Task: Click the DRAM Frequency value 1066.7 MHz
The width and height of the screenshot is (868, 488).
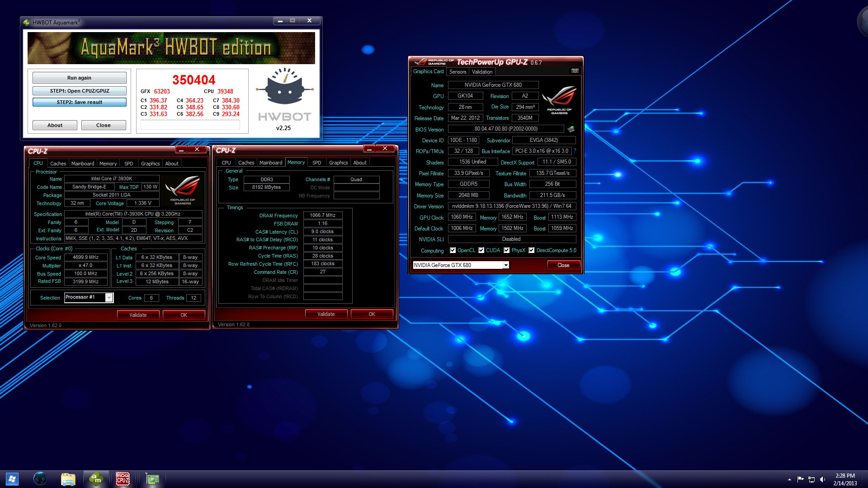Action: tap(323, 215)
